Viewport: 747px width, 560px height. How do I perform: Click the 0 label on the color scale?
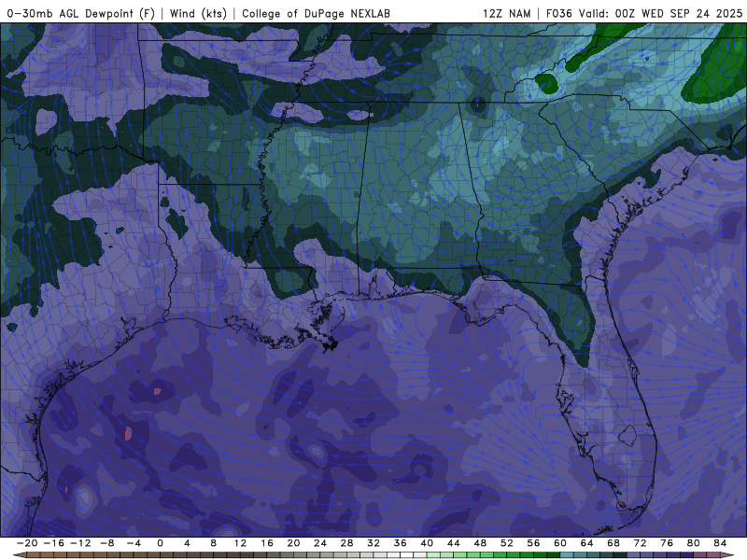point(160,543)
